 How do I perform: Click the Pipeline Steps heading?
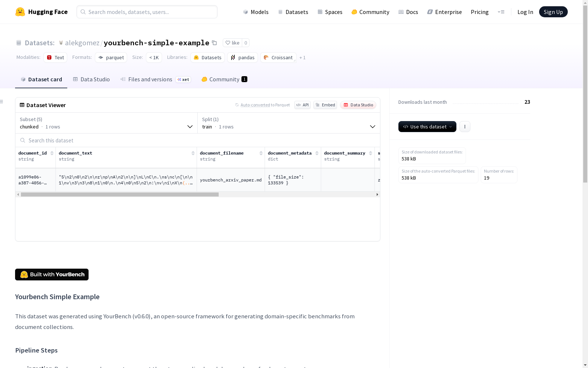pos(36,350)
